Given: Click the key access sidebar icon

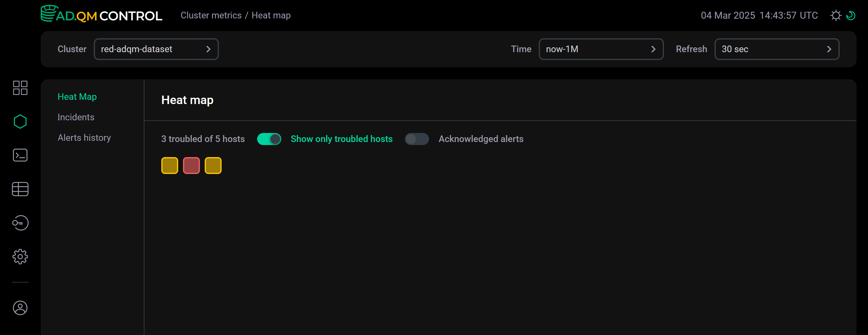Looking at the screenshot, I should (x=20, y=223).
